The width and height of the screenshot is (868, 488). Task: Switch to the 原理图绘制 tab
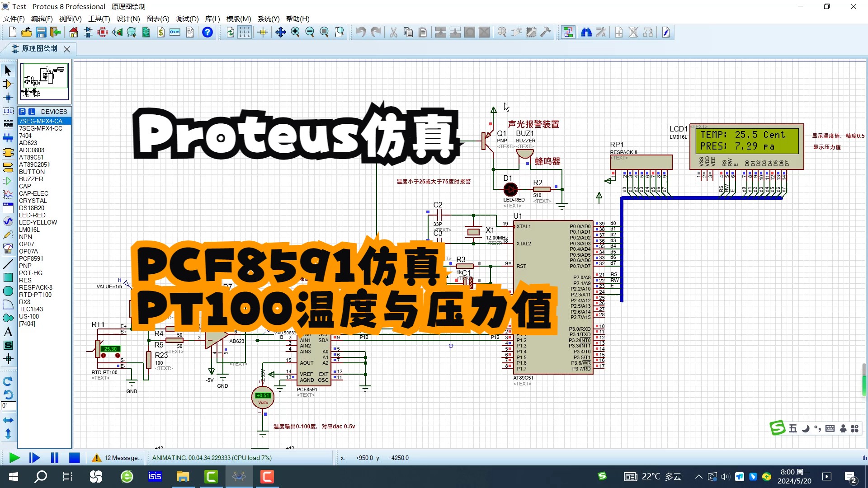[x=38, y=49]
